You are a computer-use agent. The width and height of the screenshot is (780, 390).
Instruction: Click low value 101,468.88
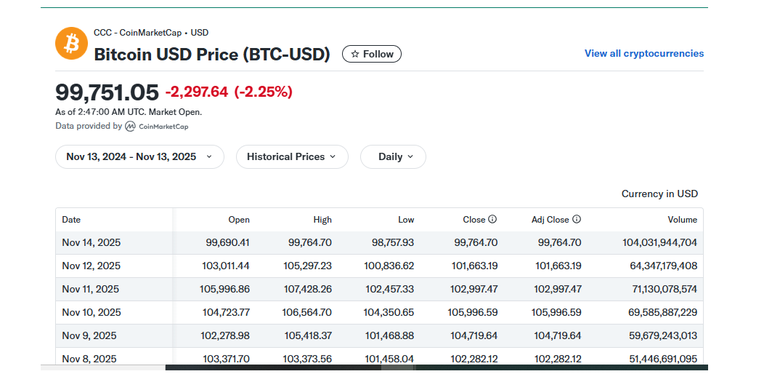390,335
